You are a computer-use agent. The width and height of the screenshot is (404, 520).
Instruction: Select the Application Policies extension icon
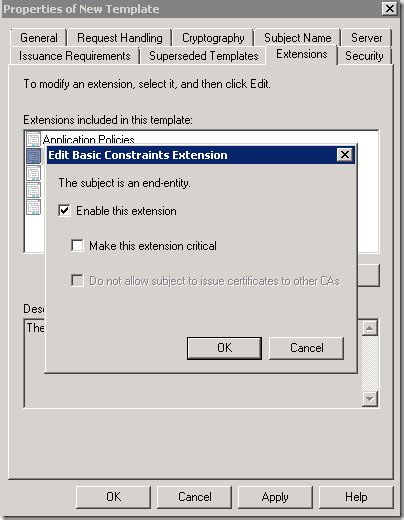click(33, 139)
